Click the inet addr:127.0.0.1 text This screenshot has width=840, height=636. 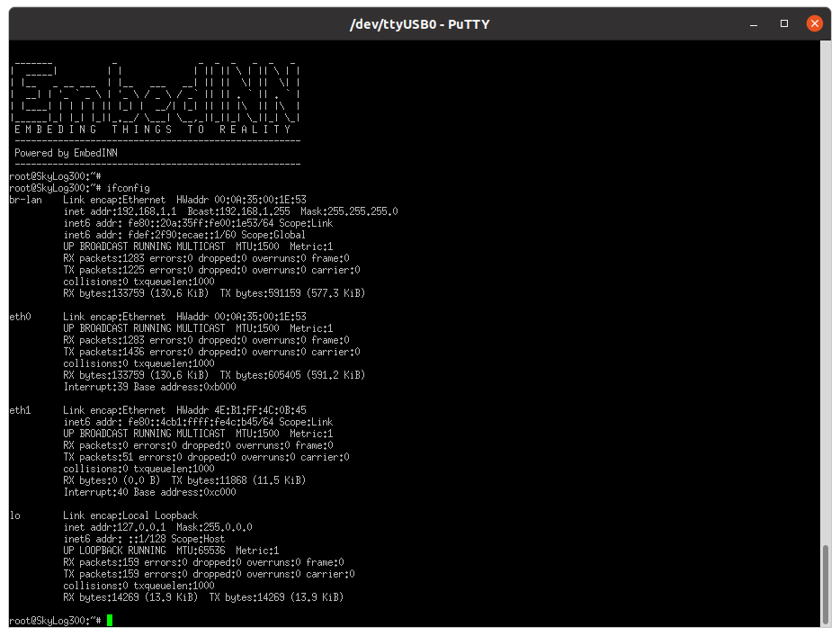(114, 527)
